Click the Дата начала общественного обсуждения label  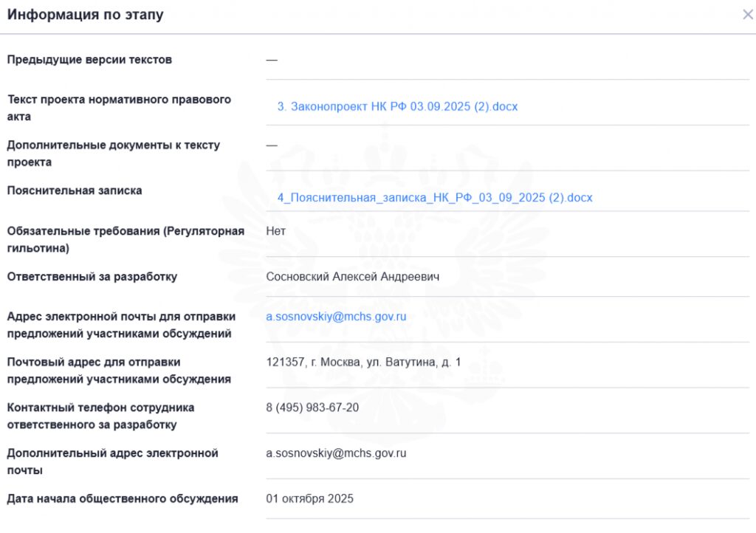(123, 499)
